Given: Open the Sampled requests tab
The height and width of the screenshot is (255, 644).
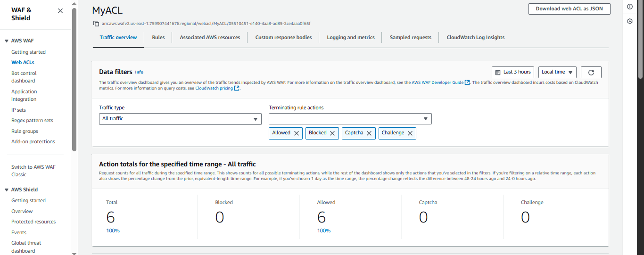Looking at the screenshot, I should pos(410,37).
